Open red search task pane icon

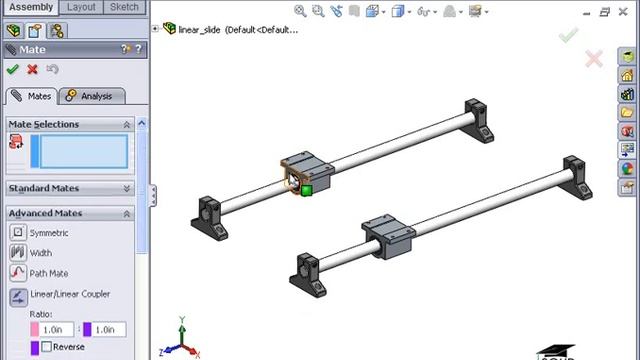pyautogui.click(x=627, y=131)
